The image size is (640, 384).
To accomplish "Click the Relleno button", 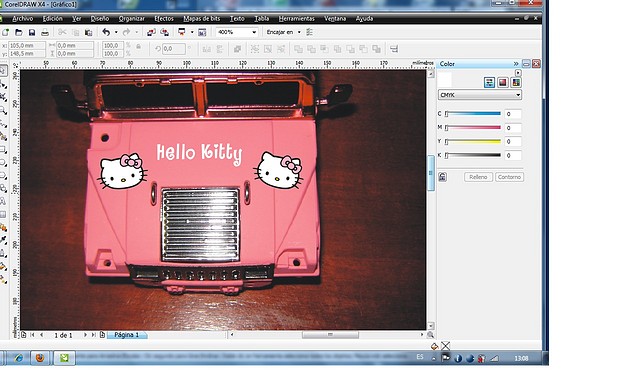I will [x=478, y=177].
